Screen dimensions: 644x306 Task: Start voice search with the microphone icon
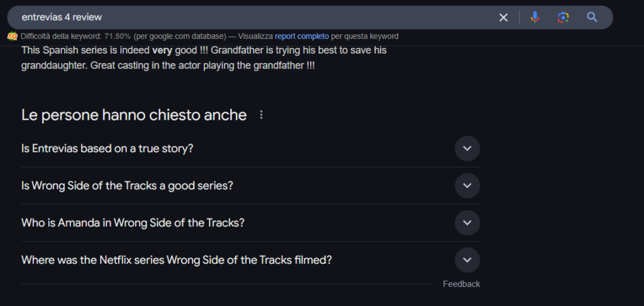click(x=535, y=17)
